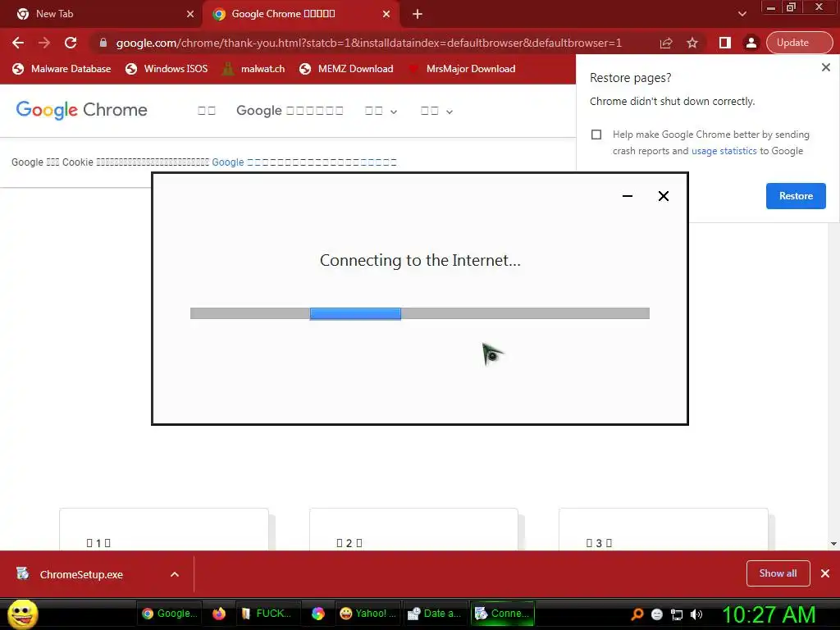Screen dimensions: 840x630
Task: Bookmark this page with the star icon
Action: pyautogui.click(x=692, y=43)
